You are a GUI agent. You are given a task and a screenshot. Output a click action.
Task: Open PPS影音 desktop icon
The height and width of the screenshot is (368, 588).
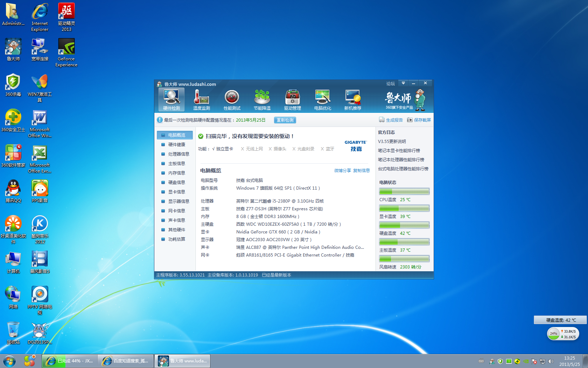tap(40, 191)
